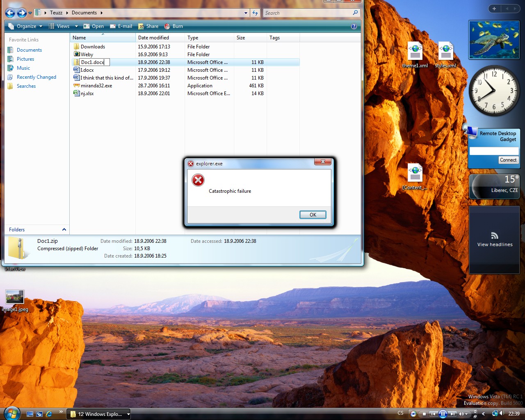Sort by Date modified column header
Screen dimensions: 525x420
(x=160, y=38)
